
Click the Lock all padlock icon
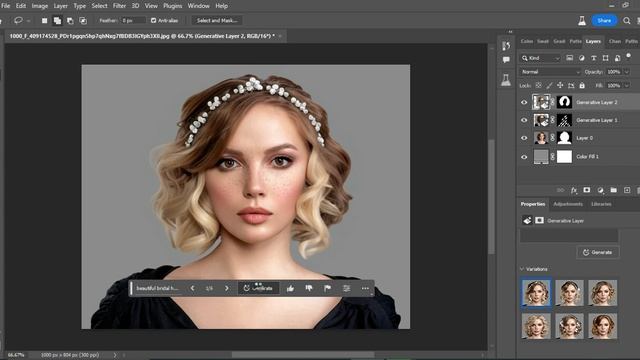click(x=582, y=85)
